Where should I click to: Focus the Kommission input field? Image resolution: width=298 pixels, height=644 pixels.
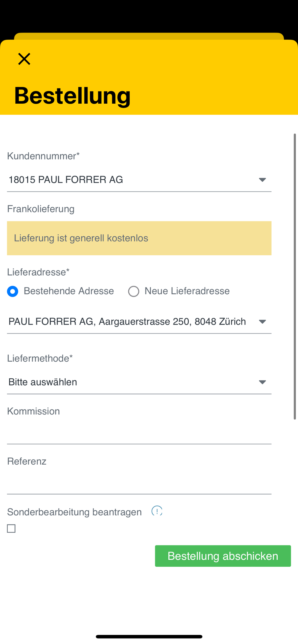139,433
